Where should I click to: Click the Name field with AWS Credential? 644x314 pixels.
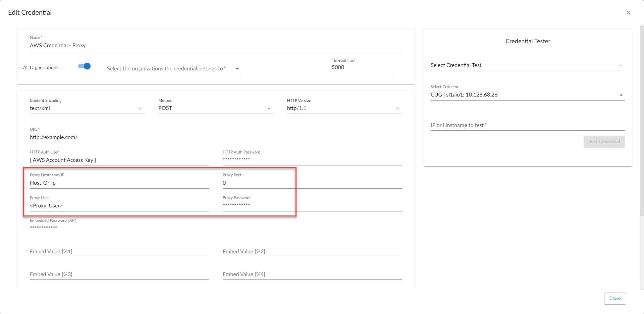coord(215,46)
